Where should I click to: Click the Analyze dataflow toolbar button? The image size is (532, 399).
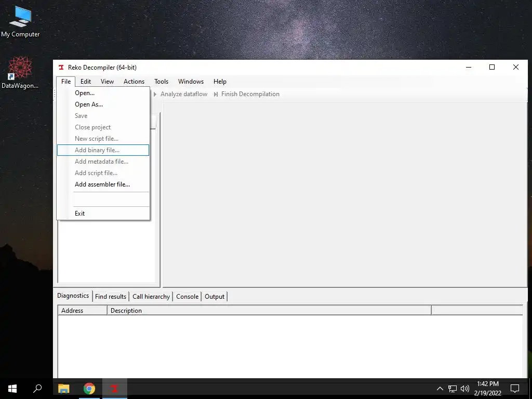tap(180, 94)
